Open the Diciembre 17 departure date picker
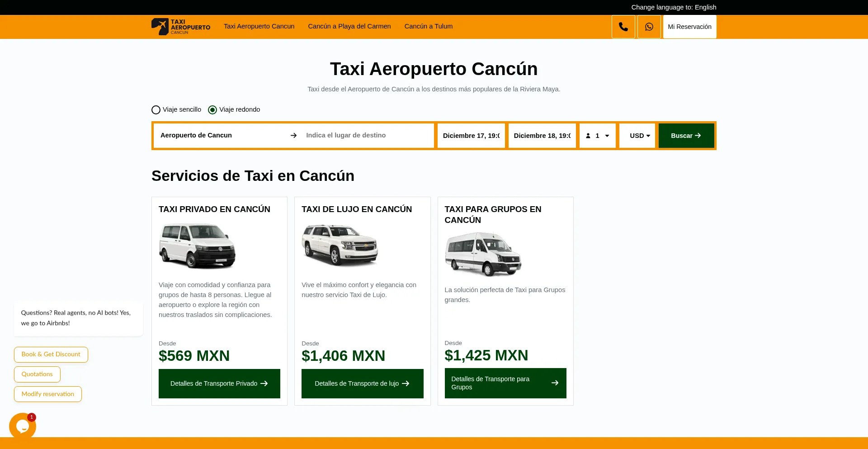Image resolution: width=868 pixels, height=449 pixels. (x=471, y=135)
